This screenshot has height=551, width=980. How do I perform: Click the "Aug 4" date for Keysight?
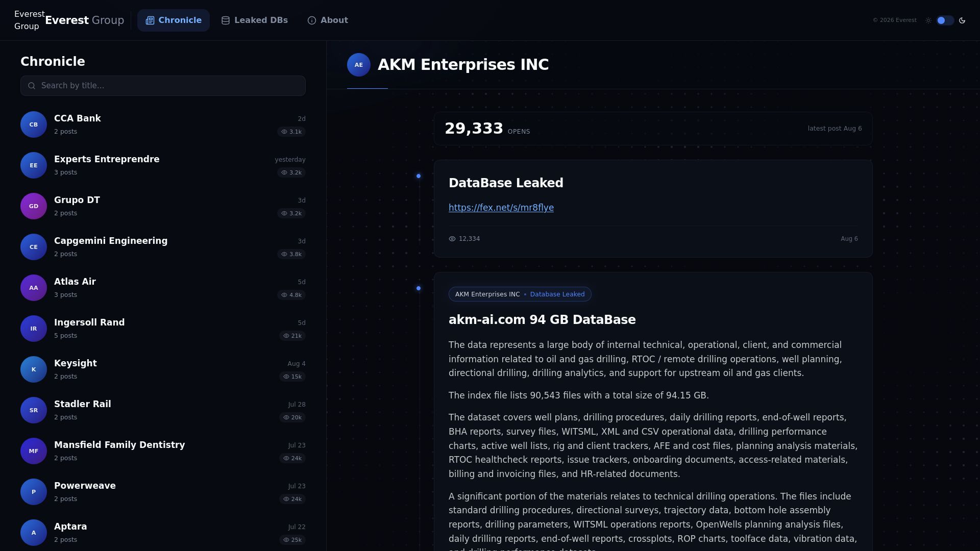(x=297, y=364)
